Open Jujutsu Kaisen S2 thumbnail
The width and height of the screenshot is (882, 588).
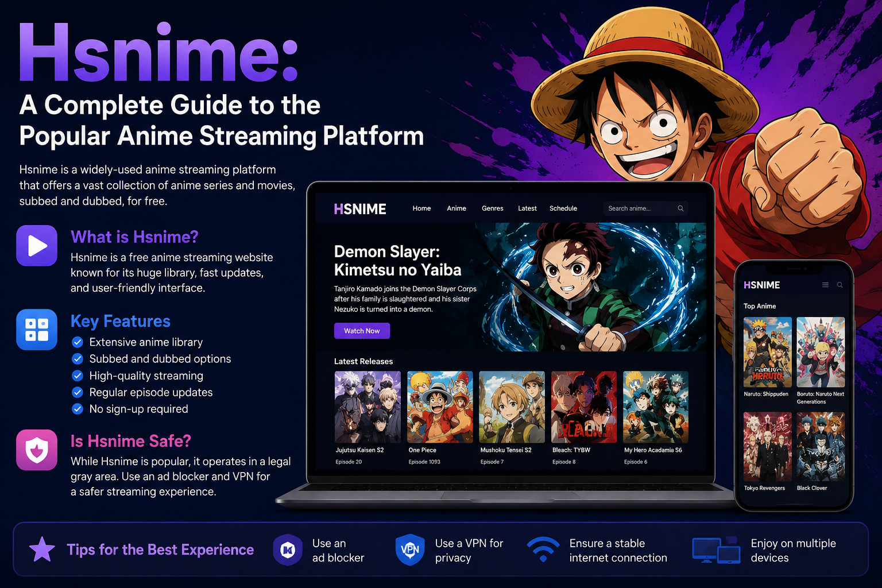[x=367, y=407]
